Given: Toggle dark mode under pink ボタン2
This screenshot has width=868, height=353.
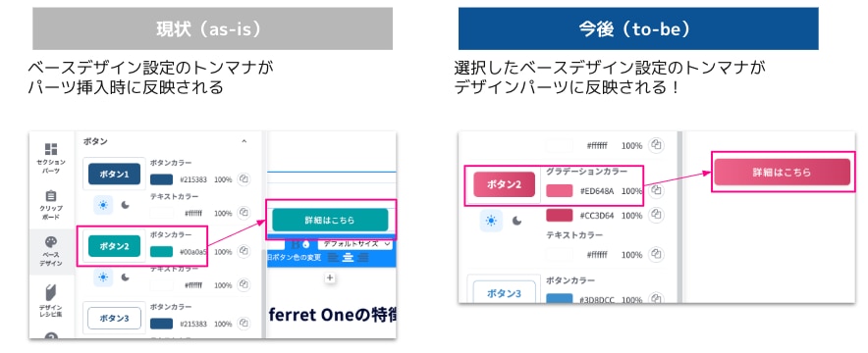Looking at the screenshot, I should (x=516, y=221).
